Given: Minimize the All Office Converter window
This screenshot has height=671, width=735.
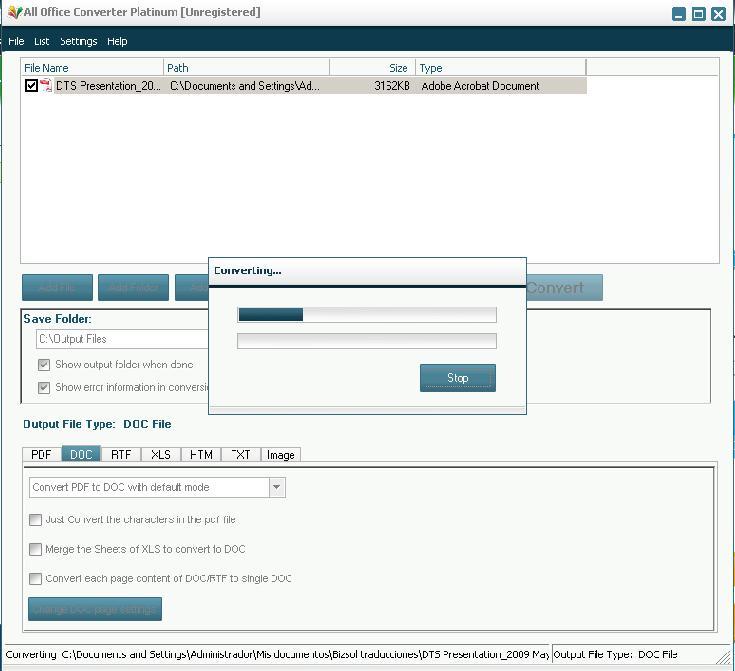Looking at the screenshot, I should tap(678, 14).
